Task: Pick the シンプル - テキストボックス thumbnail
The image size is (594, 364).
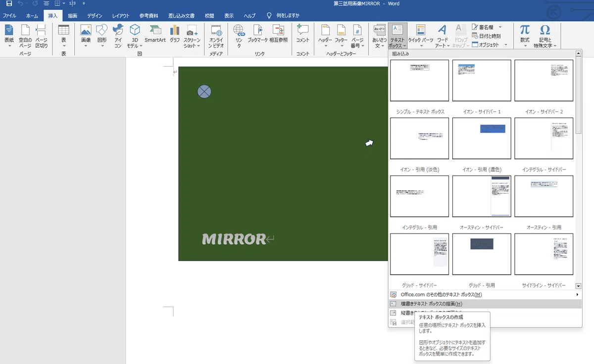Action: click(420, 81)
